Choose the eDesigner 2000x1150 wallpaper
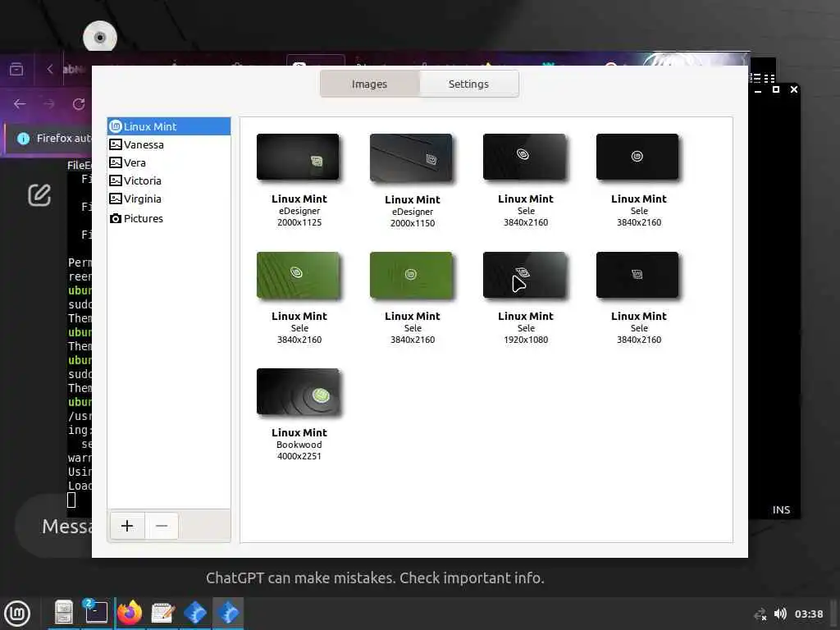The height and width of the screenshot is (630, 840). click(411, 157)
